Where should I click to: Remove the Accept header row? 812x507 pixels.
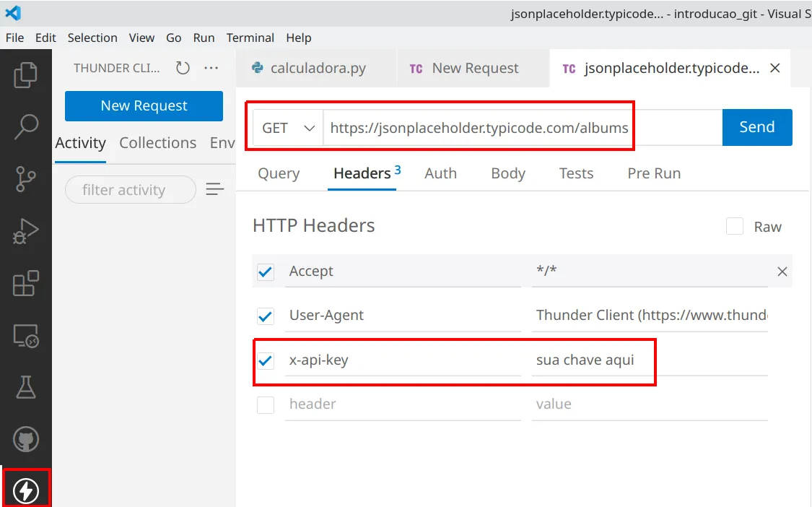[782, 271]
